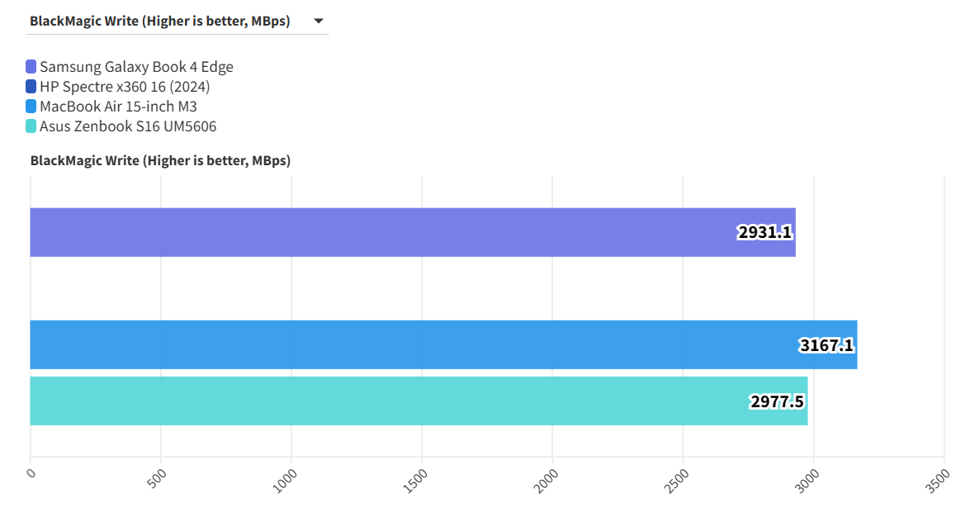980x508 pixels.
Task: Click the 3167.1 value label
Action: pyautogui.click(x=826, y=345)
